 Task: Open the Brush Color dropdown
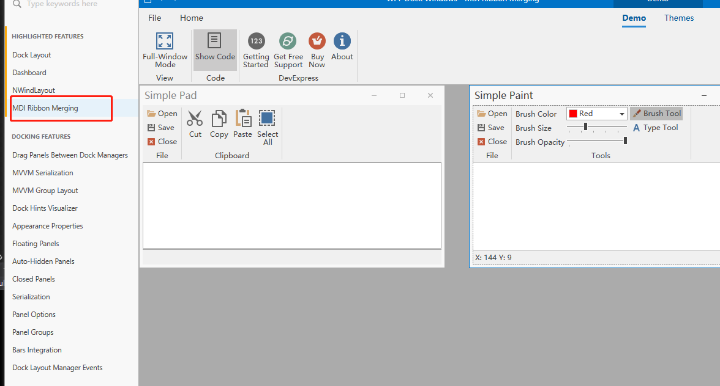coord(621,114)
